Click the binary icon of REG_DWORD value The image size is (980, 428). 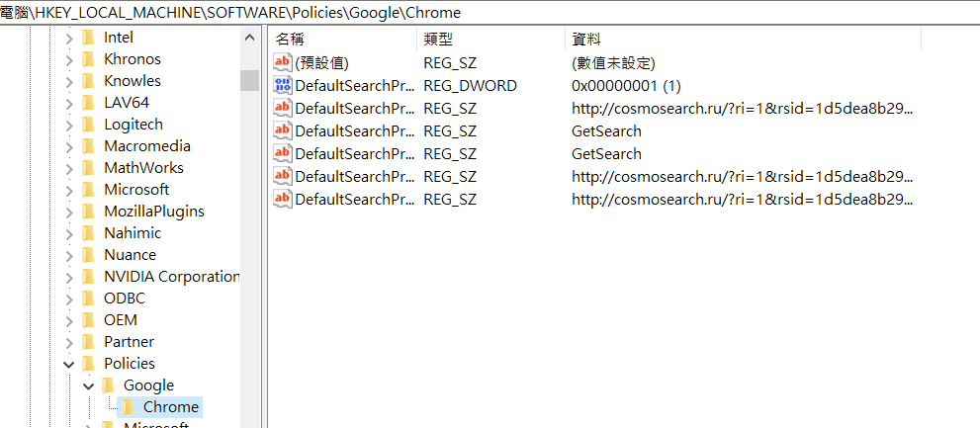[x=283, y=85]
